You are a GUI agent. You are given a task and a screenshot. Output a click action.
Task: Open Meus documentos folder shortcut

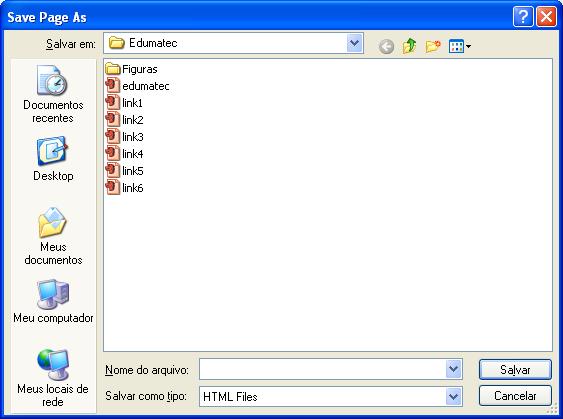click(x=53, y=236)
